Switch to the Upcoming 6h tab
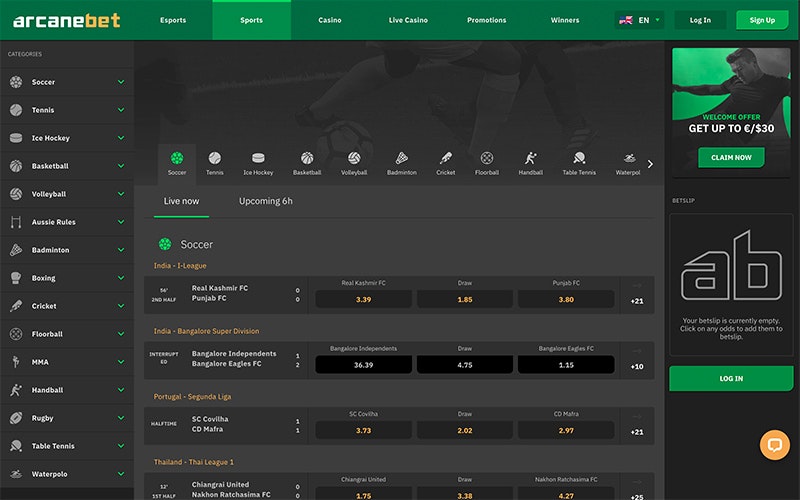 click(x=266, y=201)
